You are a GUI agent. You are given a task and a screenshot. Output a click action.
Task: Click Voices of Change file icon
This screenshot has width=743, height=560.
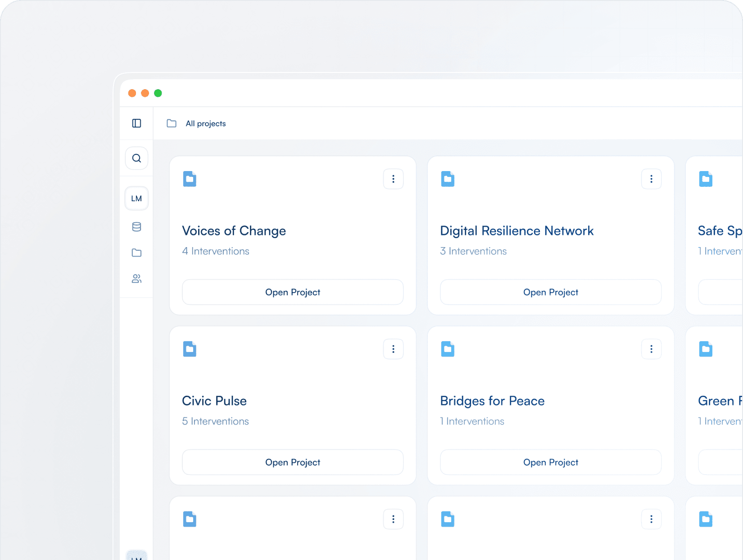click(190, 179)
